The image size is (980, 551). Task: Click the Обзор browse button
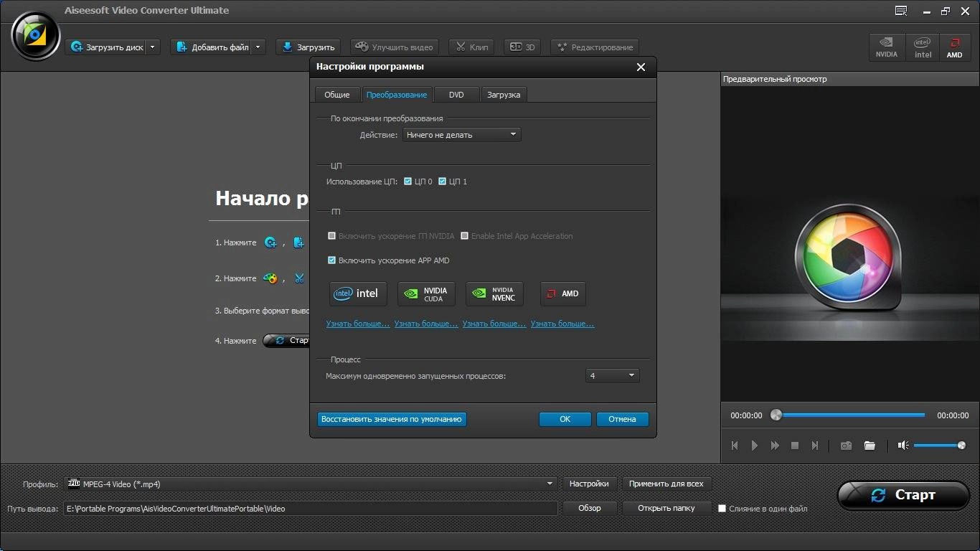click(x=590, y=508)
